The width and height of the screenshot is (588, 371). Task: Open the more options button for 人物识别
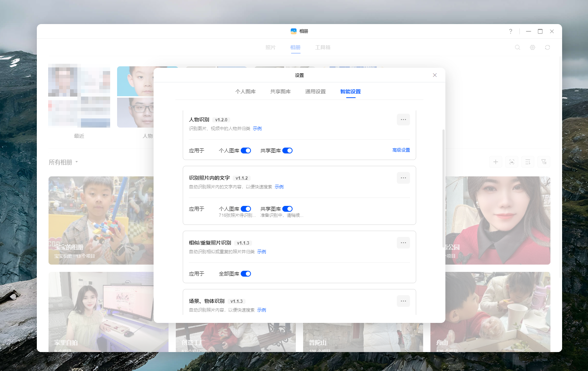point(403,120)
